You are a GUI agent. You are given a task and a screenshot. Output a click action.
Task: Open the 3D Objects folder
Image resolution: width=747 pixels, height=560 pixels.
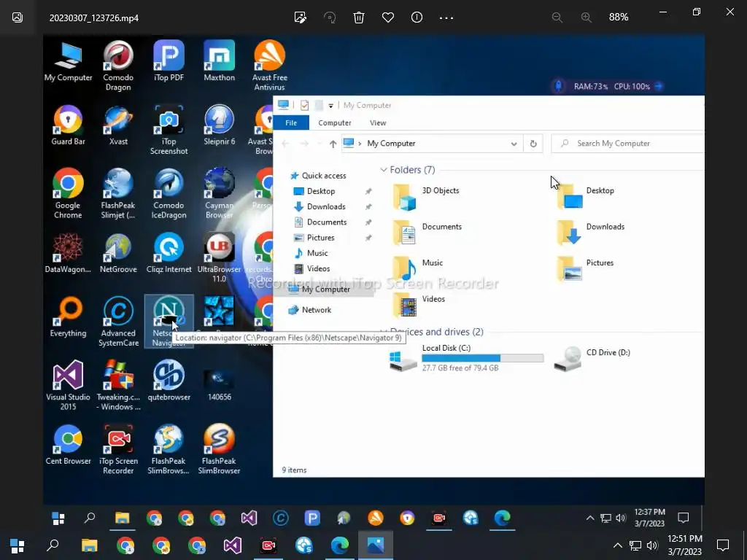[x=425, y=197]
